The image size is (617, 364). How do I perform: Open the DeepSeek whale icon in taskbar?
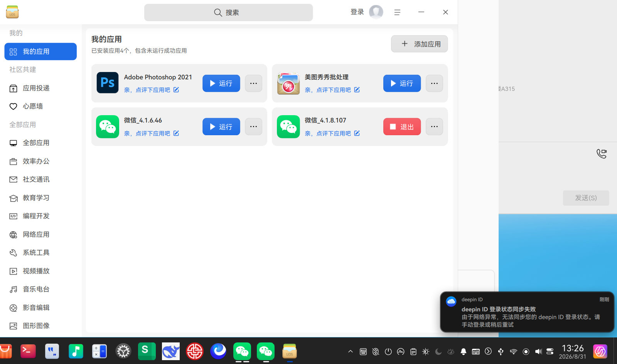pyautogui.click(x=171, y=351)
